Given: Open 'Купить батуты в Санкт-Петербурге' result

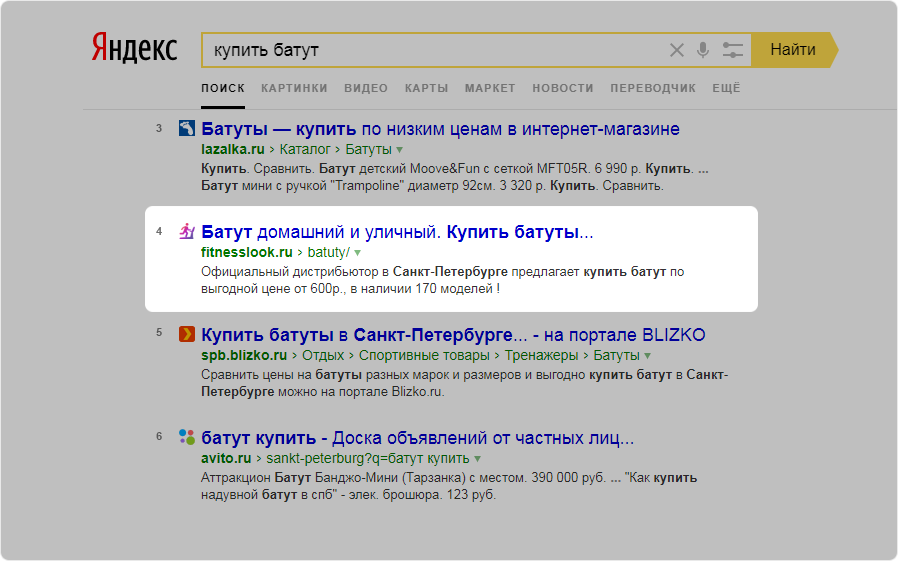Looking at the screenshot, I should tap(452, 334).
